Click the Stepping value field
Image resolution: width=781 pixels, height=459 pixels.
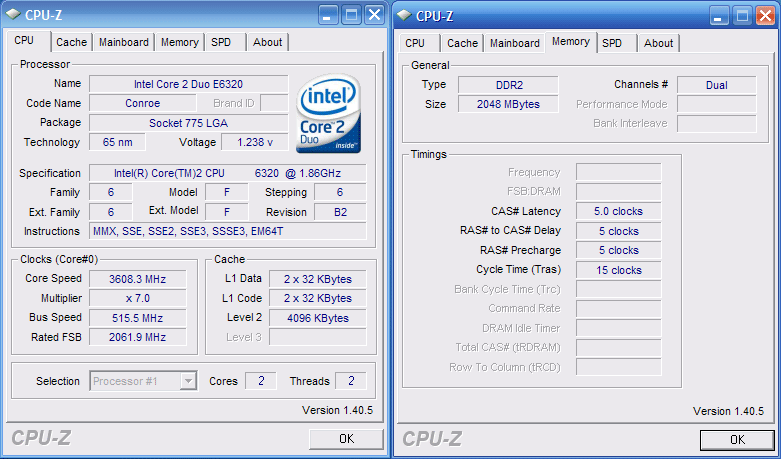click(340, 192)
